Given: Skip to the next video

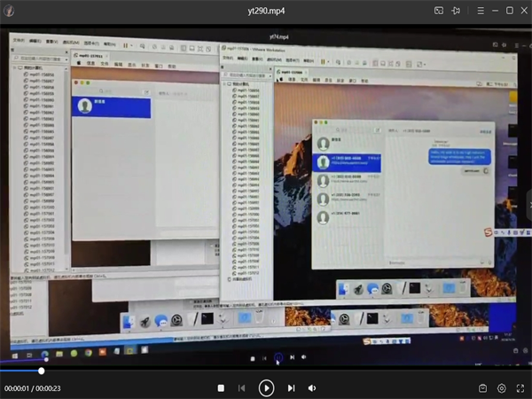Looking at the screenshot, I should coord(291,387).
